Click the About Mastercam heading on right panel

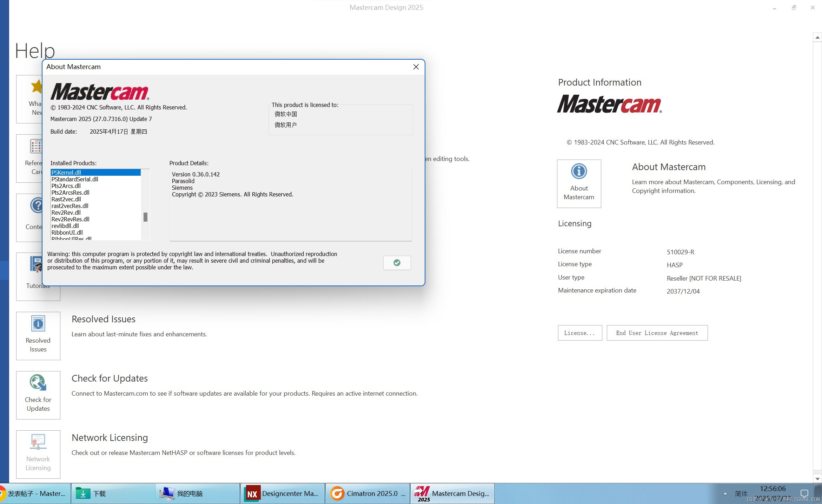point(669,167)
